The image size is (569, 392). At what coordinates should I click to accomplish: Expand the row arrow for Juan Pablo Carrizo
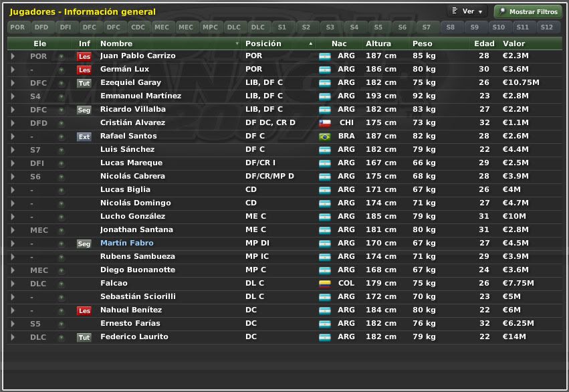13,56
